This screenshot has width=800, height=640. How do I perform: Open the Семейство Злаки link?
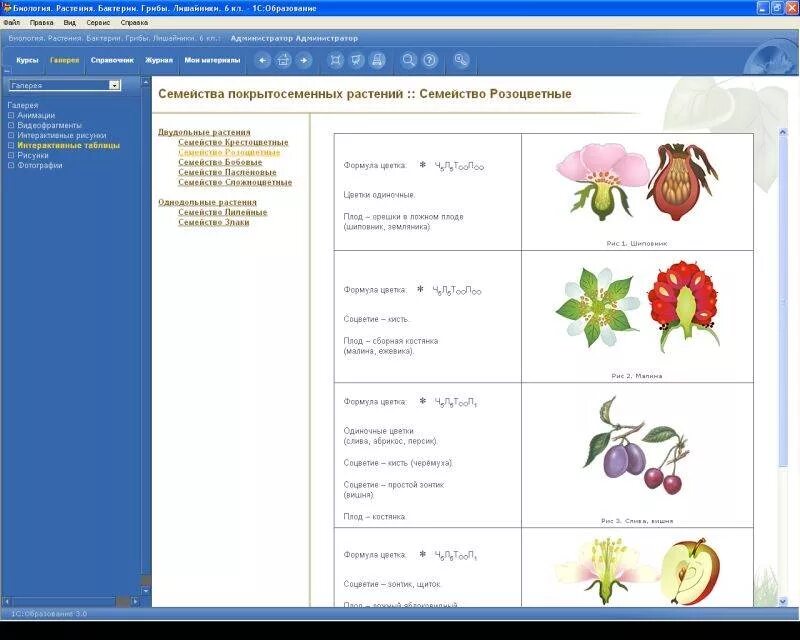pos(214,222)
